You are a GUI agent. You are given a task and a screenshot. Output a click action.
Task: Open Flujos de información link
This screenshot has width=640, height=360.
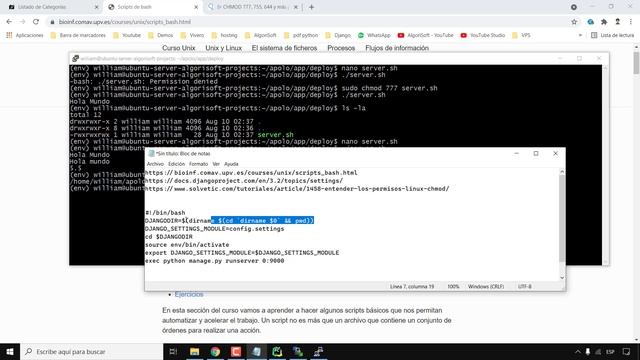[397, 48]
